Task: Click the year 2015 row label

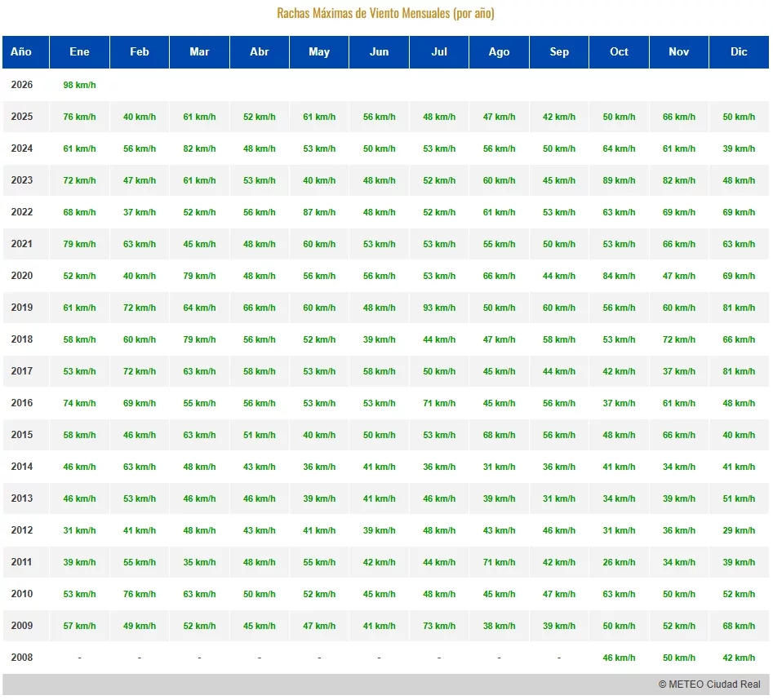Action: 22,435
